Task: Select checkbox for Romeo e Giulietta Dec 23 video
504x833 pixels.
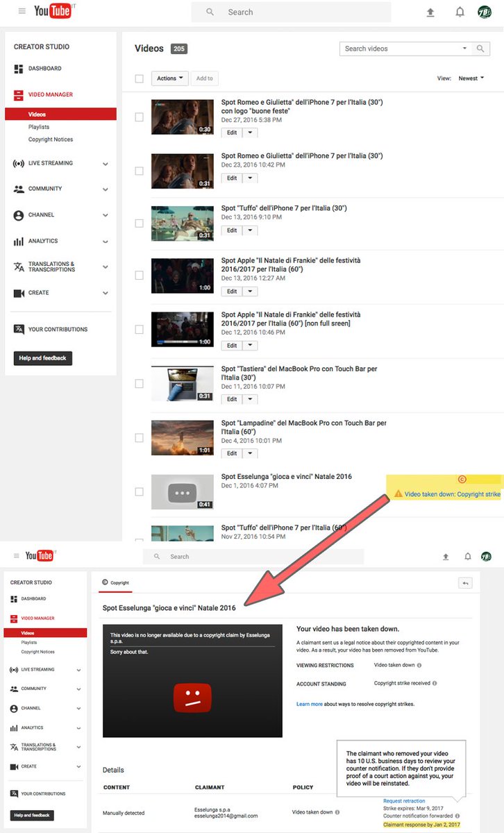Action: point(139,171)
